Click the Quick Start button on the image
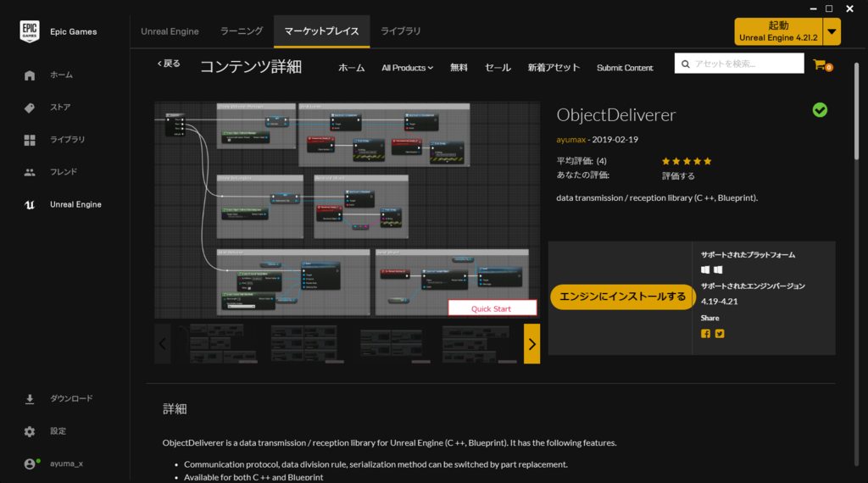This screenshot has width=868, height=483. pyautogui.click(x=492, y=308)
